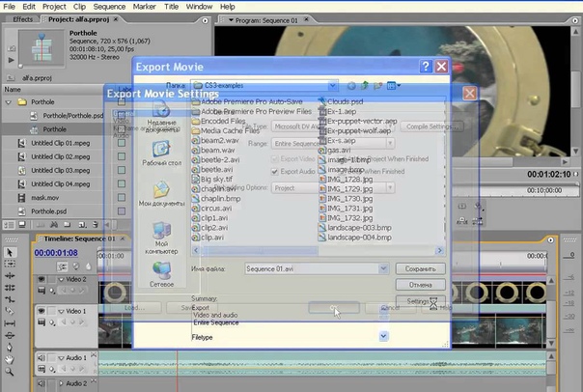The width and height of the screenshot is (583, 392).
Task: Toggle Export Audio checkbox
Action: (x=275, y=172)
